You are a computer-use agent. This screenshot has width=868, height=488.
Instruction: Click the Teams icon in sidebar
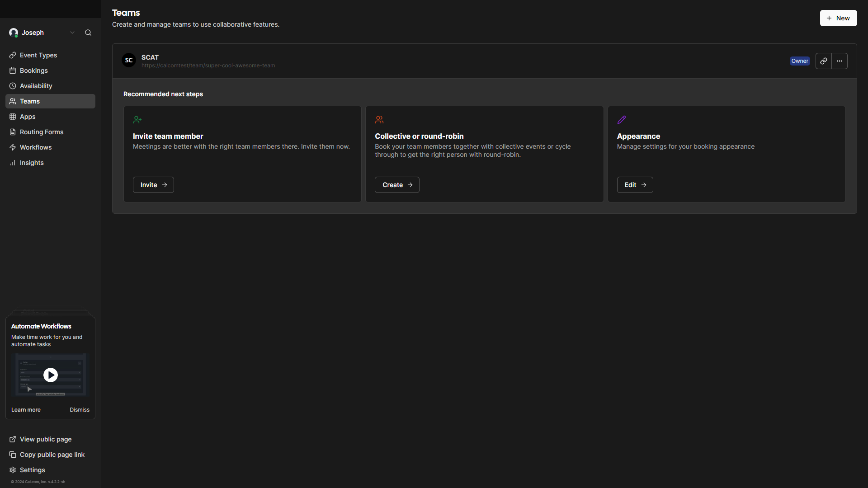[x=13, y=101]
